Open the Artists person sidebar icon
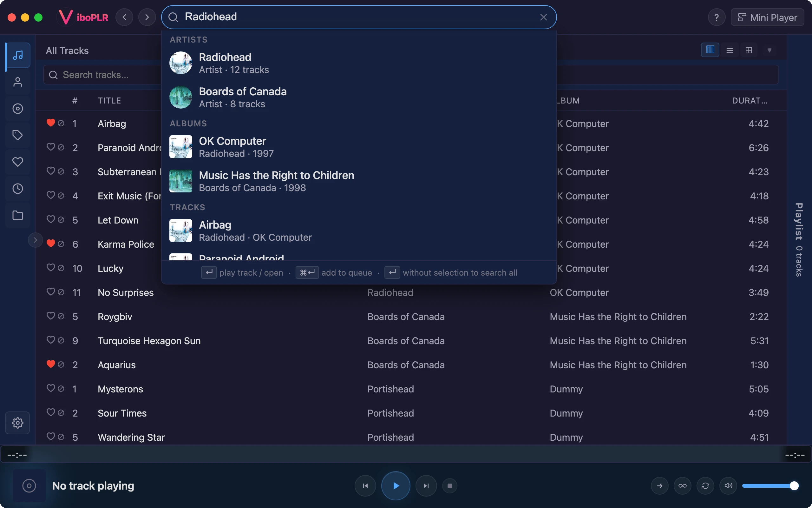 click(x=18, y=82)
